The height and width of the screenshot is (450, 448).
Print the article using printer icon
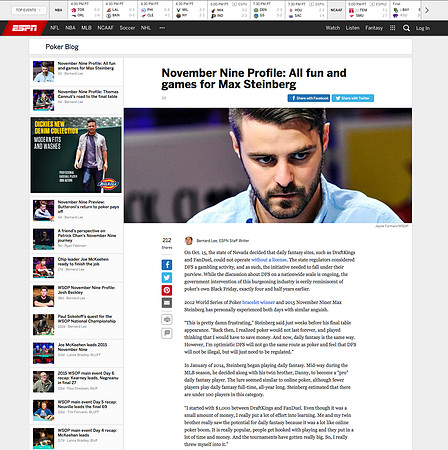click(167, 319)
